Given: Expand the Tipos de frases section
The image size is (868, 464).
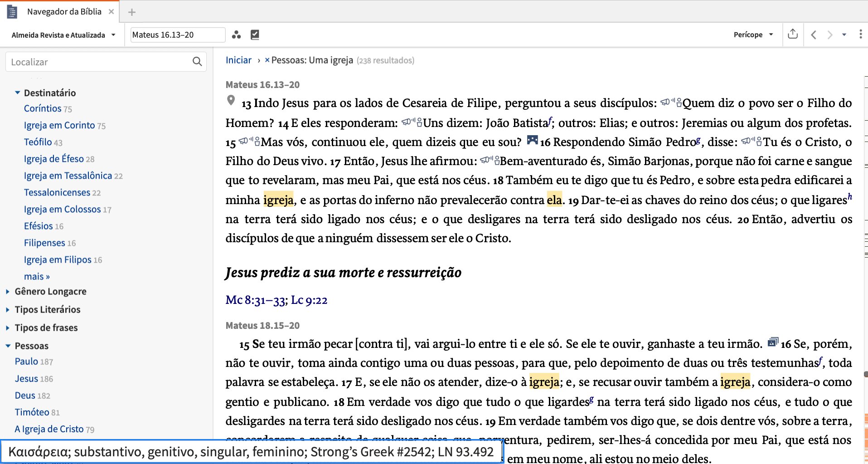Looking at the screenshot, I should 8,328.
